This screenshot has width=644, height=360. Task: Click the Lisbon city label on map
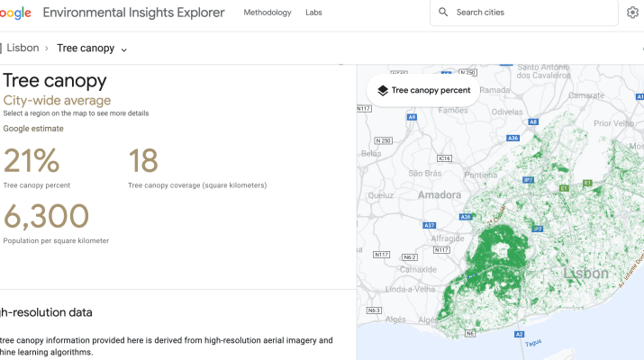pos(585,273)
